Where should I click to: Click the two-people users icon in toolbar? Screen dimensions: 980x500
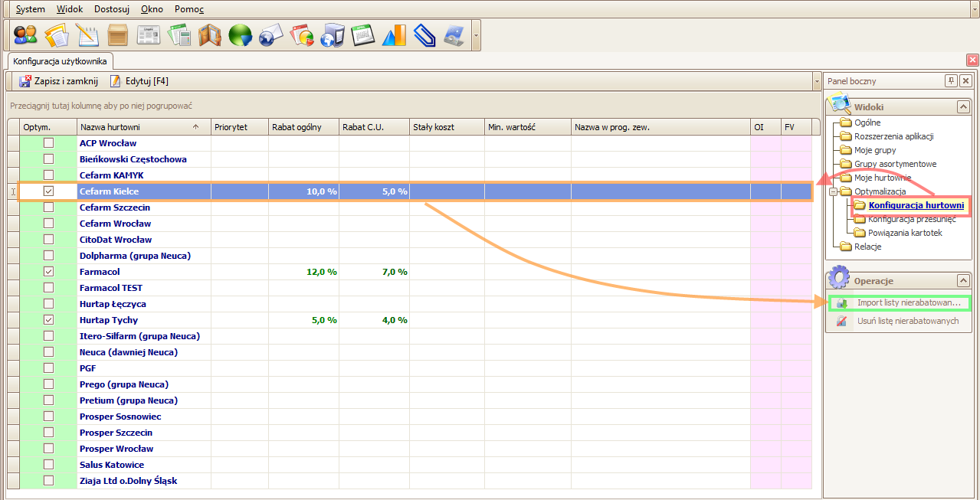(25, 35)
